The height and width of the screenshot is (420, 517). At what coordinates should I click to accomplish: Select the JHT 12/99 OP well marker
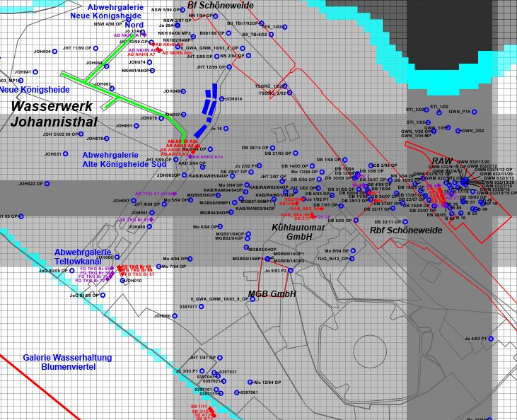coord(229,67)
